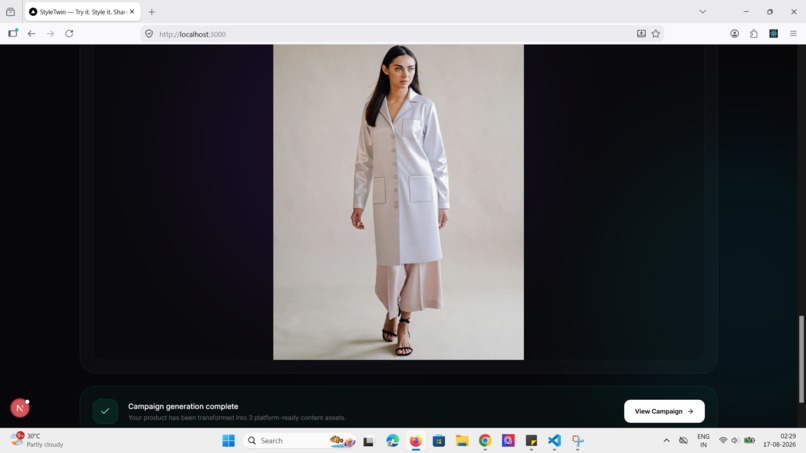Screen dimensions: 806x453
Task: Reload the current page
Action: click(x=69, y=34)
